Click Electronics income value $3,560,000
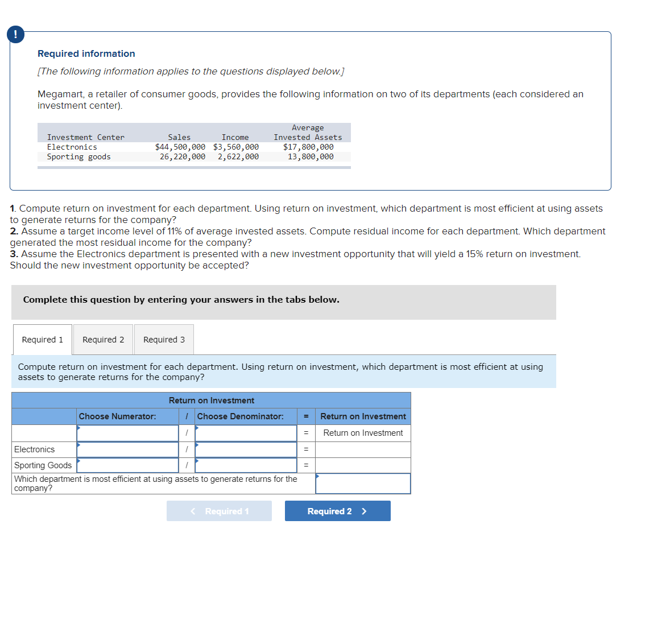 pyautogui.click(x=235, y=147)
